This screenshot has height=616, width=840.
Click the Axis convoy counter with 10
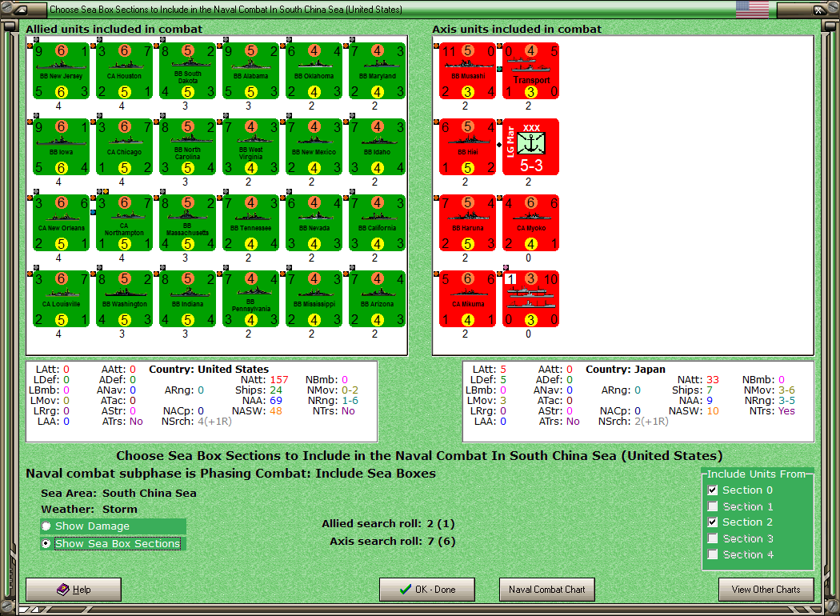[x=531, y=299]
